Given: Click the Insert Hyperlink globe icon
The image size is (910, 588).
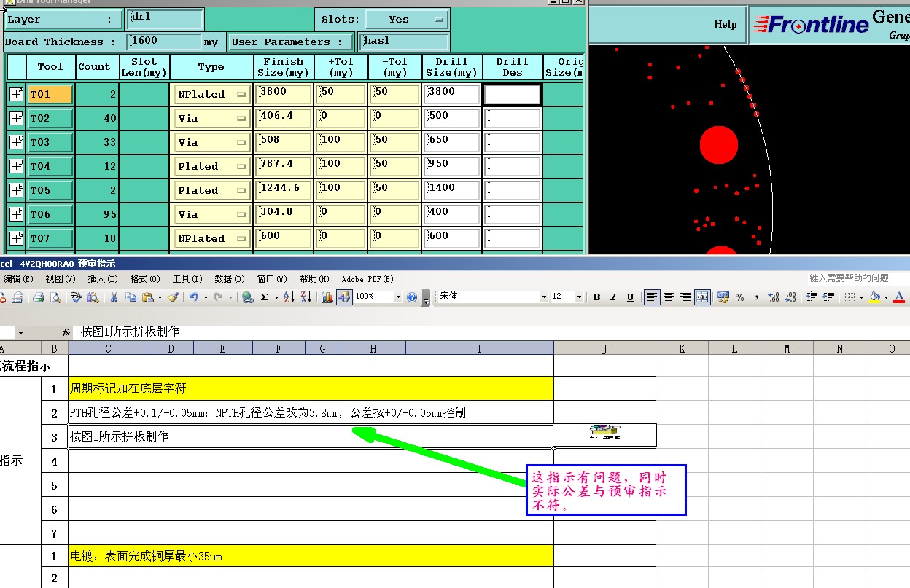Looking at the screenshot, I should pos(248,297).
